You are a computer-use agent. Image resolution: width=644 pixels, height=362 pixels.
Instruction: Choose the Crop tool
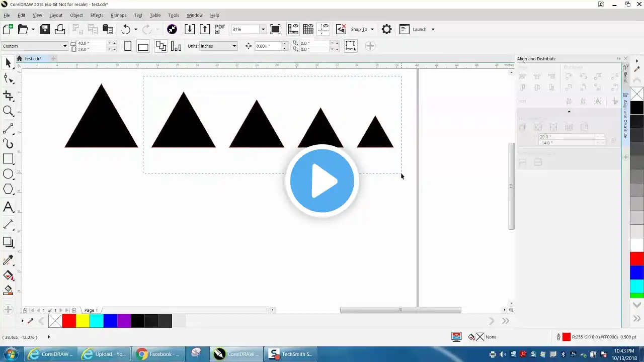click(x=8, y=96)
